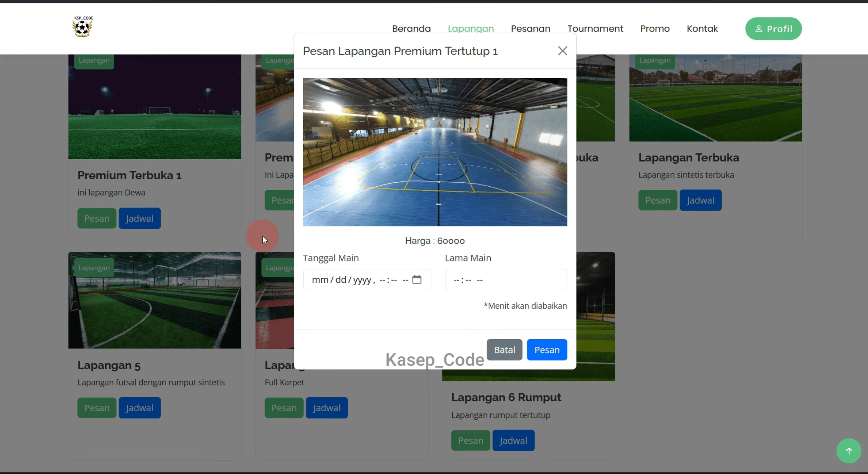Click the Premium Terbuka 1 card title
The width and height of the screenshot is (868, 474).
click(x=129, y=175)
